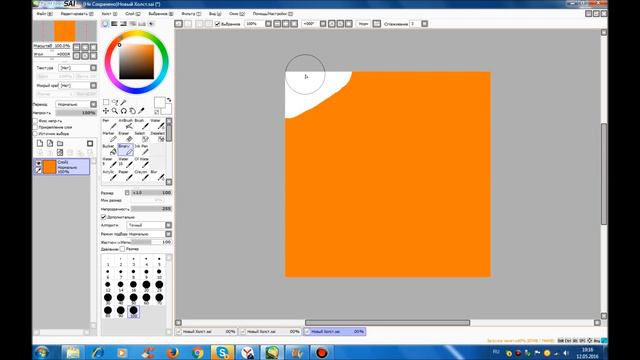Select brush size preset 100
Image resolution: width=640 pixels, height=360 pixels.
pyautogui.click(x=133, y=311)
